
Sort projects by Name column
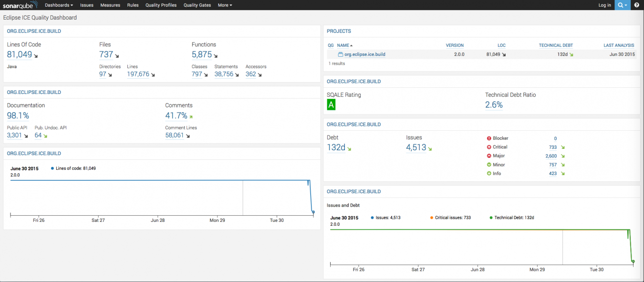pyautogui.click(x=344, y=45)
